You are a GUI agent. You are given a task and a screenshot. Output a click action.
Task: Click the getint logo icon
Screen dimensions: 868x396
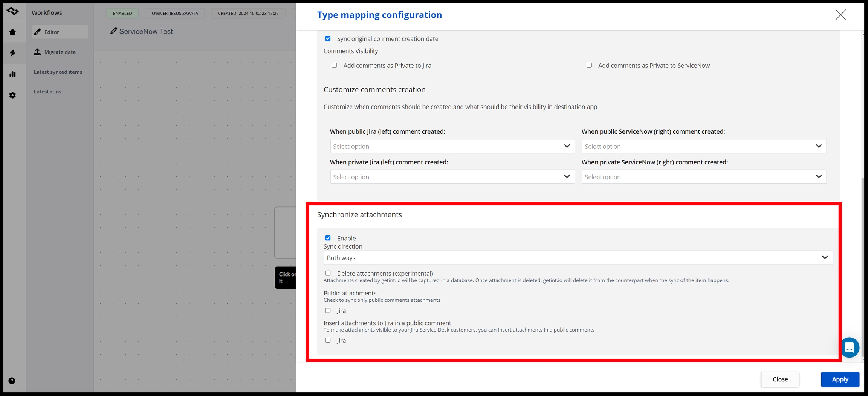(x=13, y=11)
